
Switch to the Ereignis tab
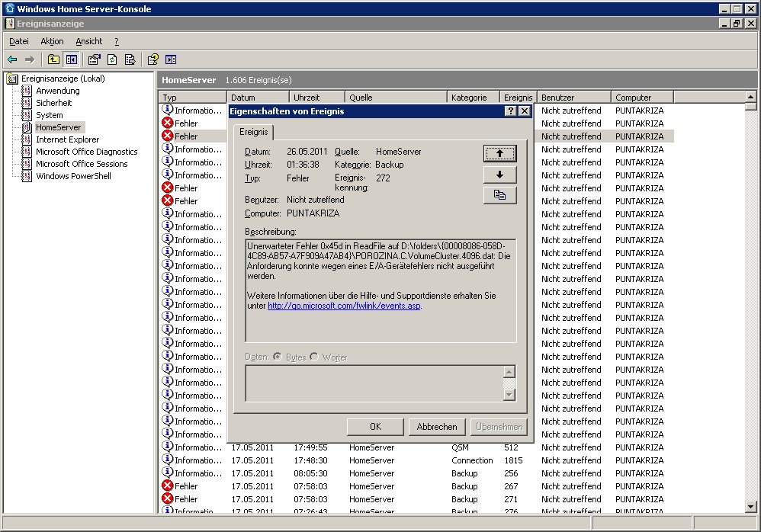(x=253, y=132)
